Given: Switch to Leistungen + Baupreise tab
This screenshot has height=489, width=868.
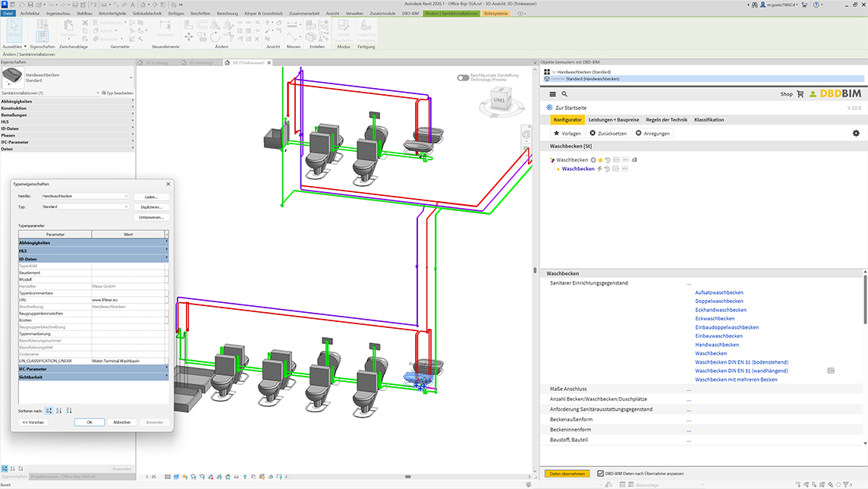Looking at the screenshot, I should coord(614,119).
